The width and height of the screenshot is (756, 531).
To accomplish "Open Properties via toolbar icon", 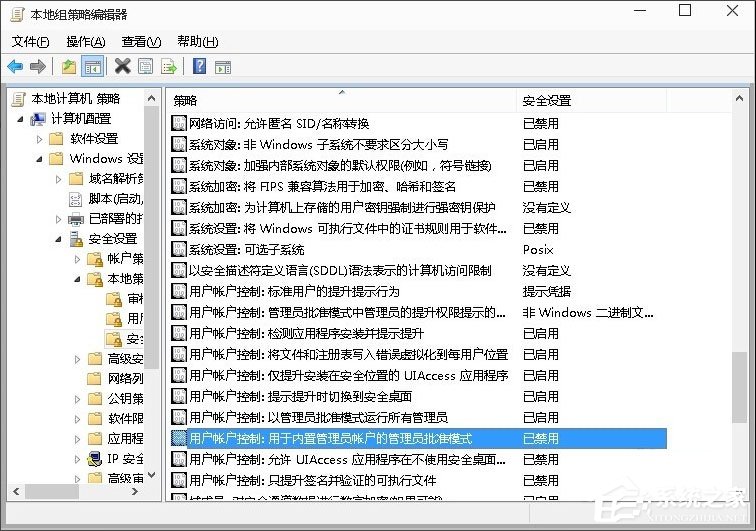I will point(146,67).
